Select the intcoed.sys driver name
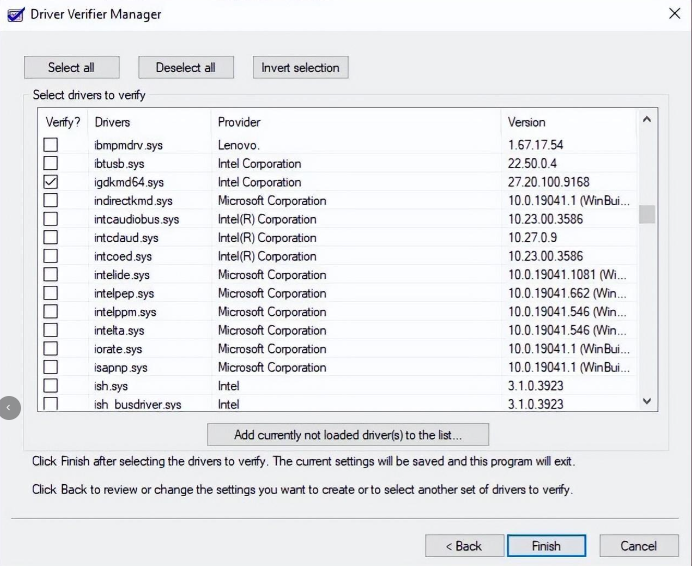The image size is (692, 566). pos(123,257)
